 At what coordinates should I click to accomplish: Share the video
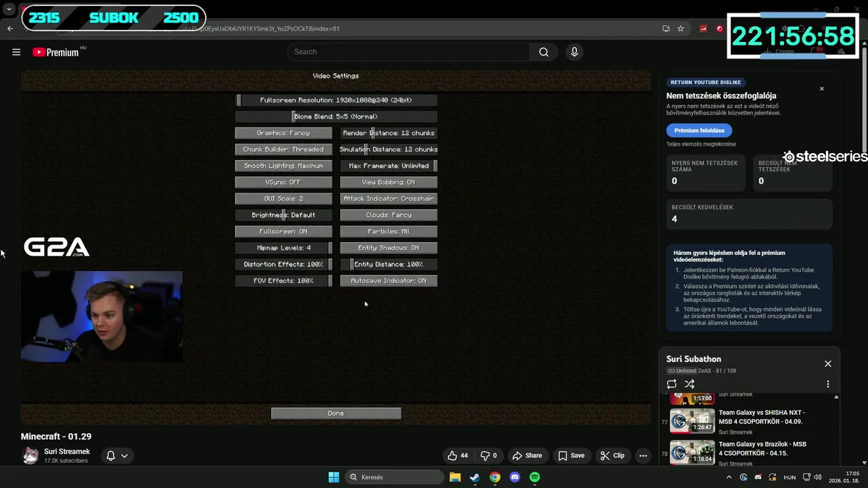click(527, 455)
